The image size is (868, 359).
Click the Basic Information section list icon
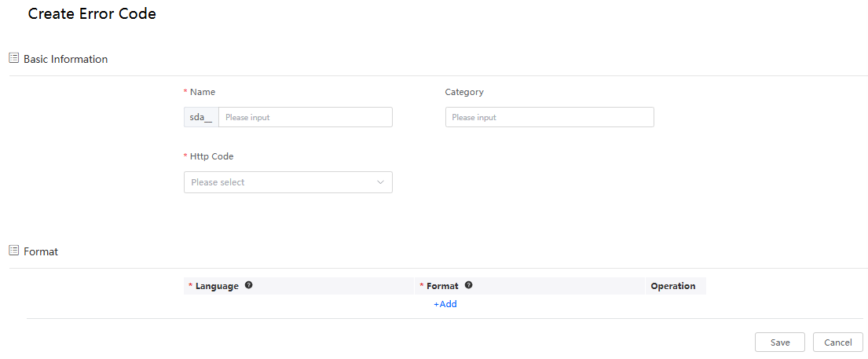pos(14,58)
